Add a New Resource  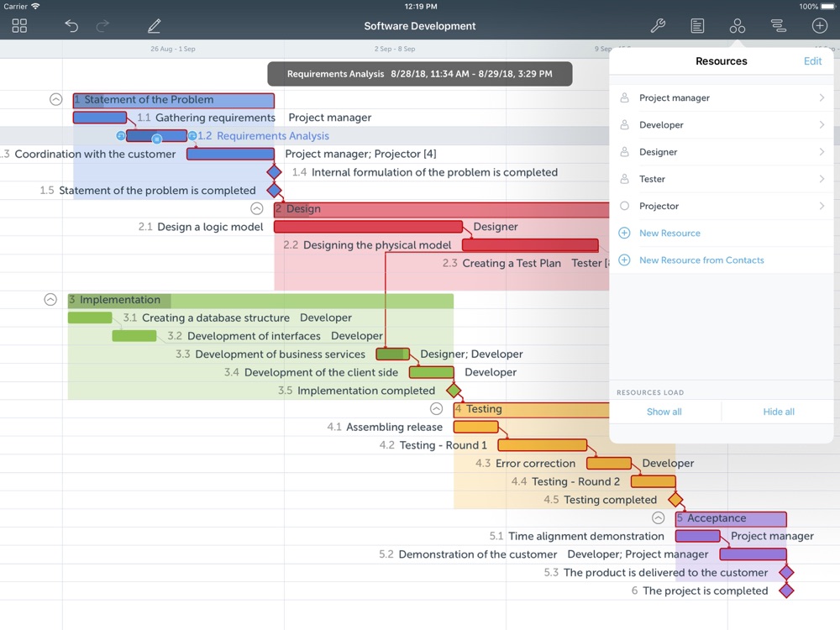[x=669, y=233]
